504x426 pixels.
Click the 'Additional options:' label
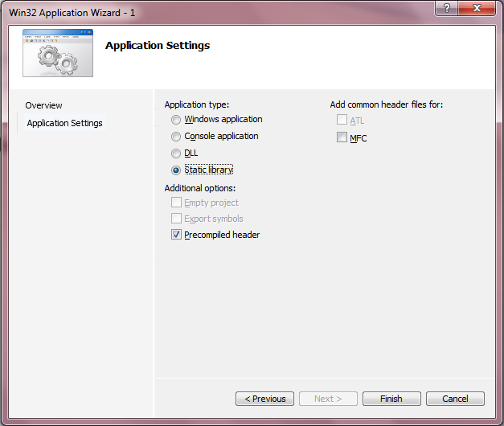point(200,188)
